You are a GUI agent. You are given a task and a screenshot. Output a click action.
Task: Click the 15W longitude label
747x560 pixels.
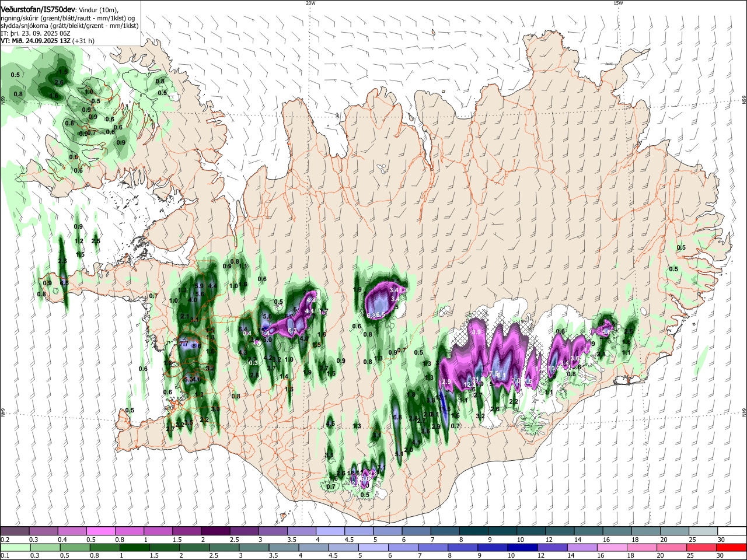617,3
